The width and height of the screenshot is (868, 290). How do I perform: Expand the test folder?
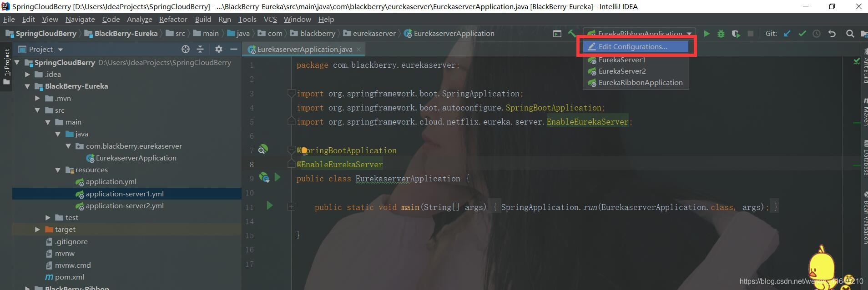[48, 217]
